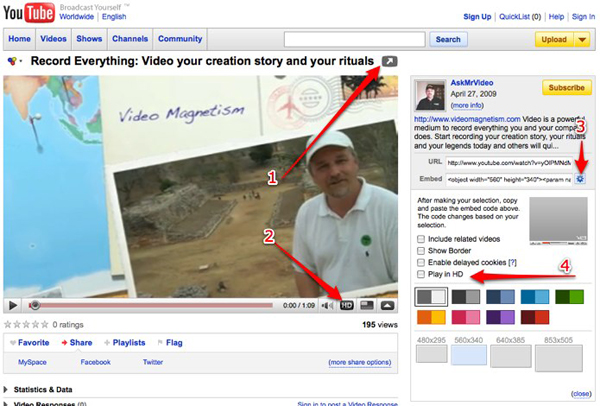Check the Show Border option

(421, 250)
